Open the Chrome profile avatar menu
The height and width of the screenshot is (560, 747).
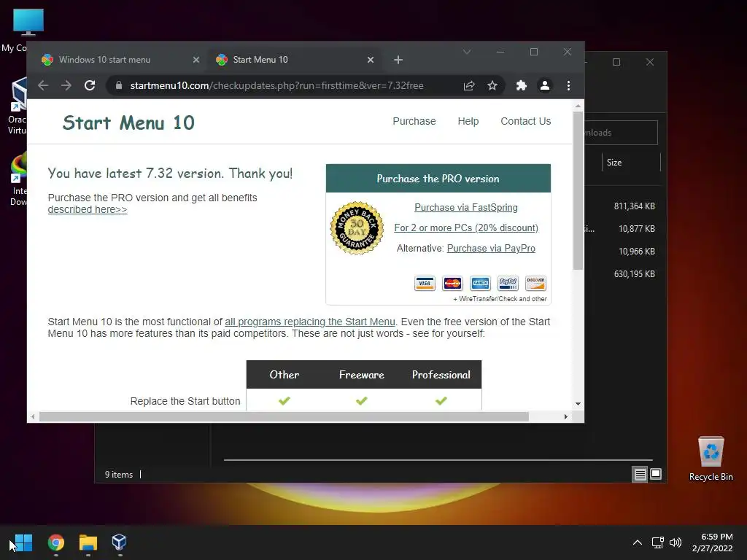(544, 86)
